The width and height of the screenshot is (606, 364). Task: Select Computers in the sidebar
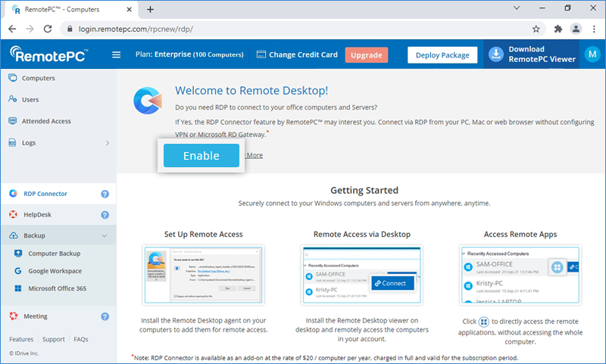[x=38, y=78]
